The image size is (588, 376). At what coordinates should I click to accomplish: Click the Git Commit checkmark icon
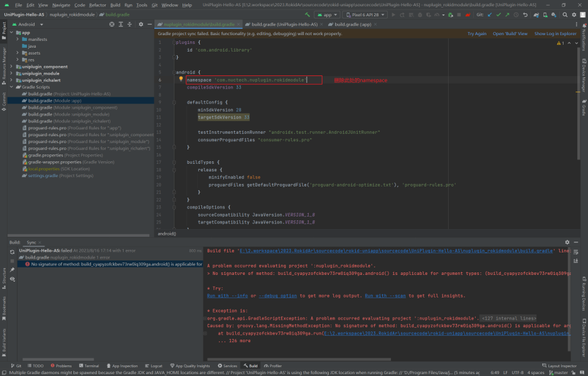[498, 14]
